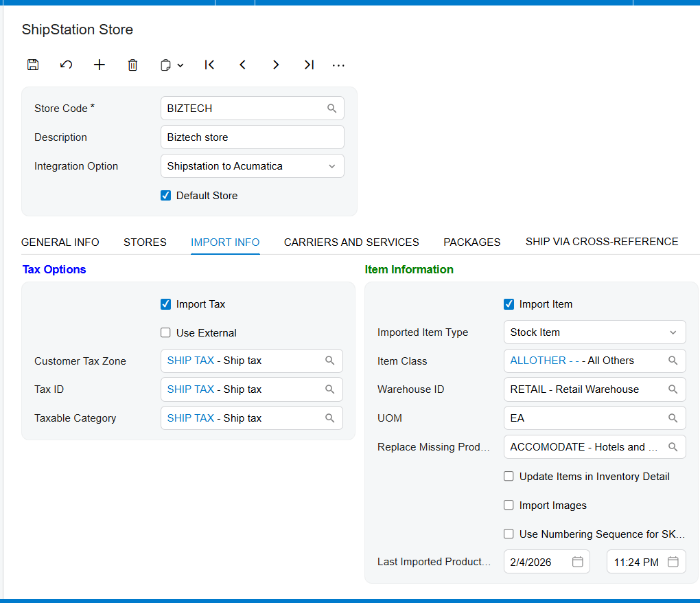Open UOM lookup magnifier
This screenshot has width=700, height=603.
673,418
